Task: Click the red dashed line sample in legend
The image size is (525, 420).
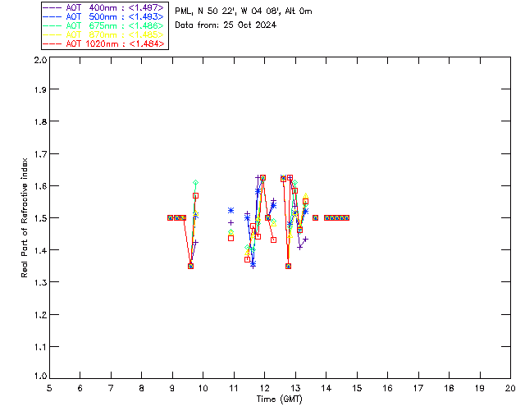Action: [x=52, y=43]
